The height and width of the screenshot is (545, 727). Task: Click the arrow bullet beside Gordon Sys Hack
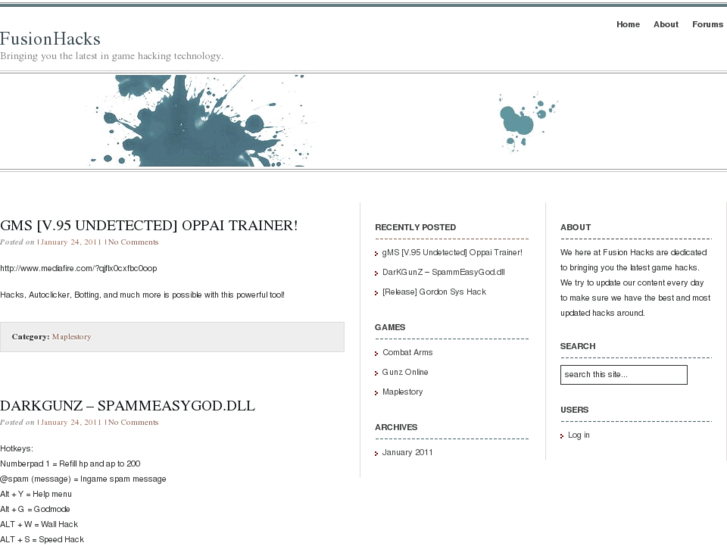coord(376,293)
